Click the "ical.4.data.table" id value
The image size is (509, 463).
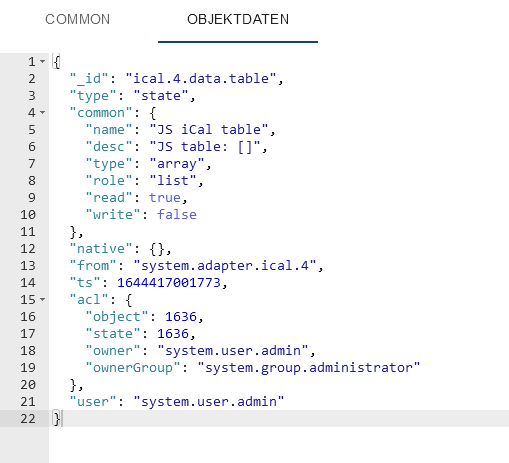coord(201,79)
